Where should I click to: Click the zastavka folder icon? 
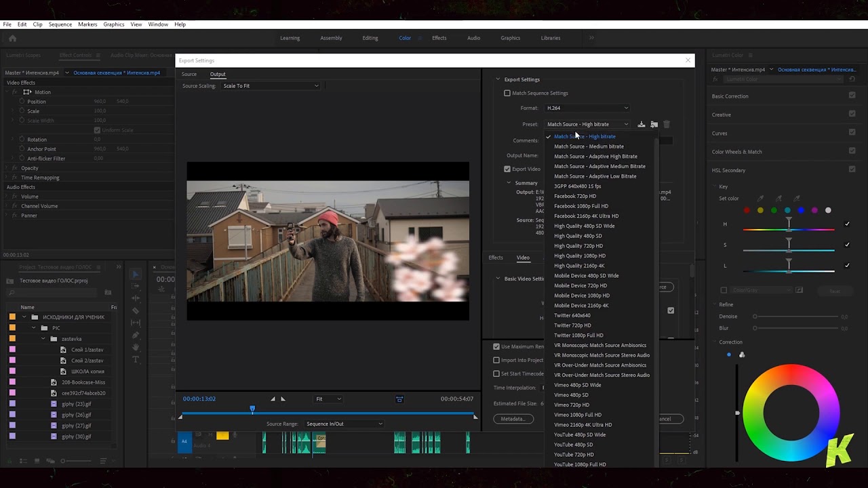54,339
